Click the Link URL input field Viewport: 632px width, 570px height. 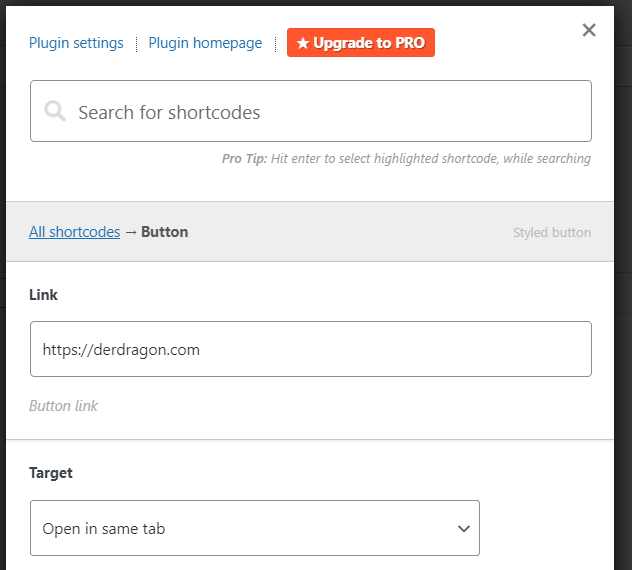(x=310, y=349)
